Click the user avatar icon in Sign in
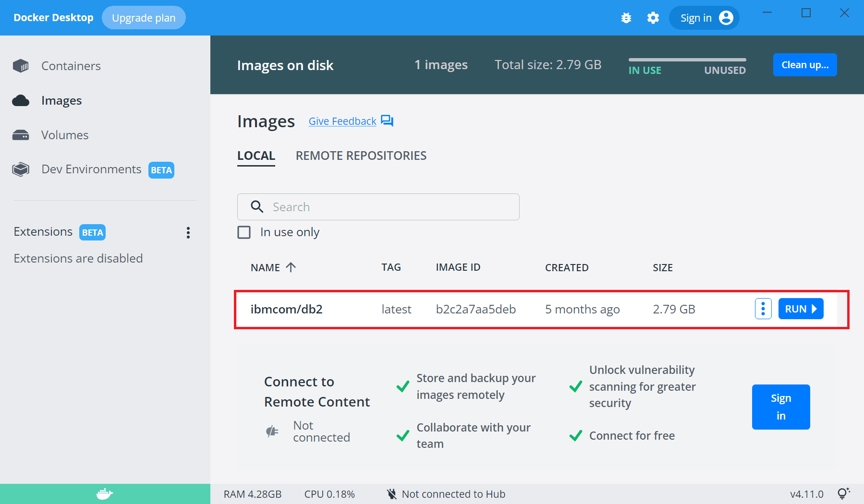 click(x=726, y=18)
